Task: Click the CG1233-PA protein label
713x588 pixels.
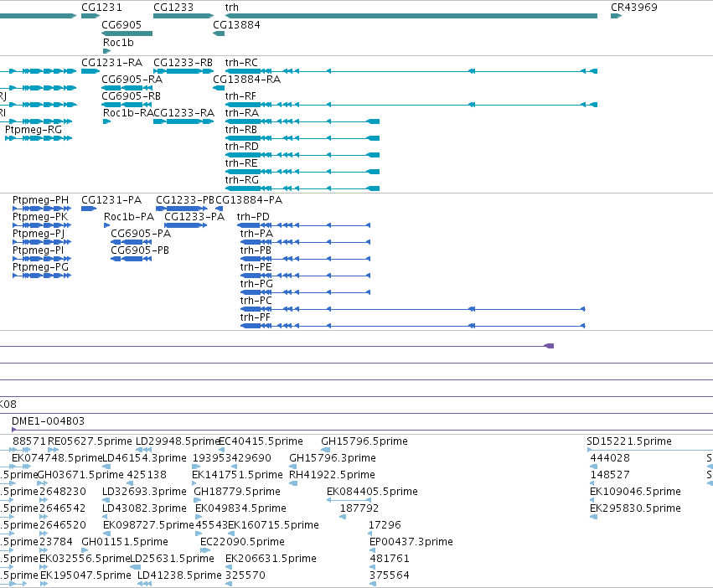Action: click(194, 217)
